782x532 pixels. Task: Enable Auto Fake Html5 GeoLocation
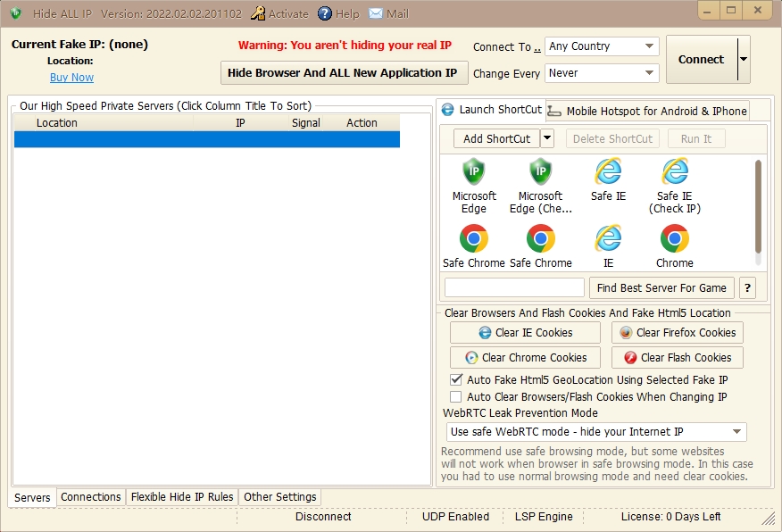[456, 379]
